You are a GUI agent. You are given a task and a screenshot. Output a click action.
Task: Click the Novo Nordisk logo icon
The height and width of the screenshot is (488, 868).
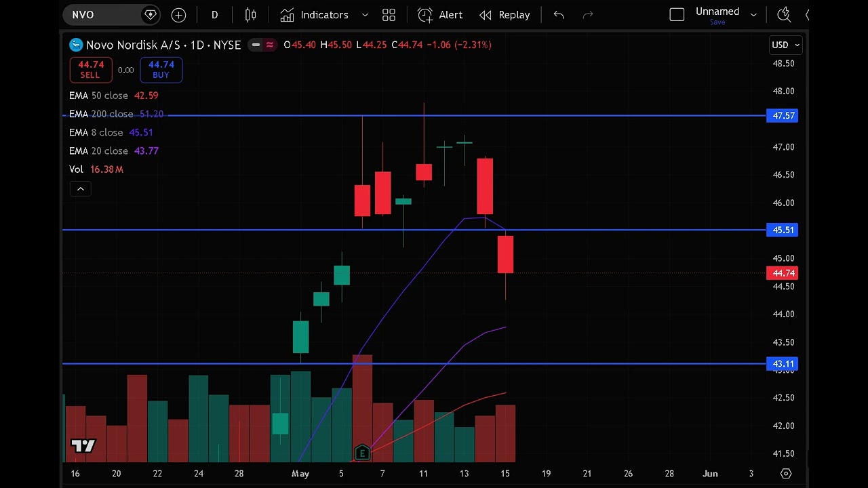[x=76, y=45]
